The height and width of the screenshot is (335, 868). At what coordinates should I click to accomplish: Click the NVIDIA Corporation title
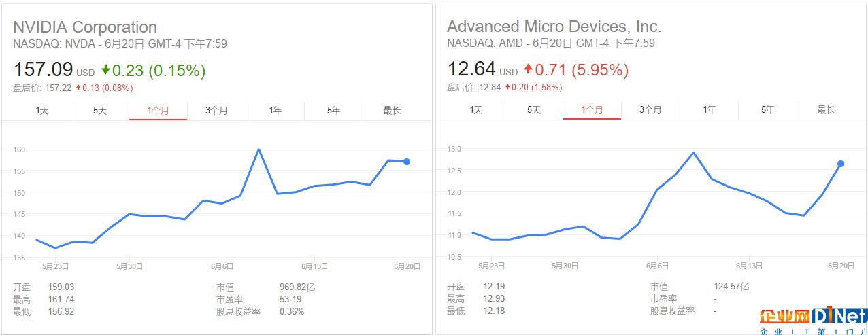point(85,27)
